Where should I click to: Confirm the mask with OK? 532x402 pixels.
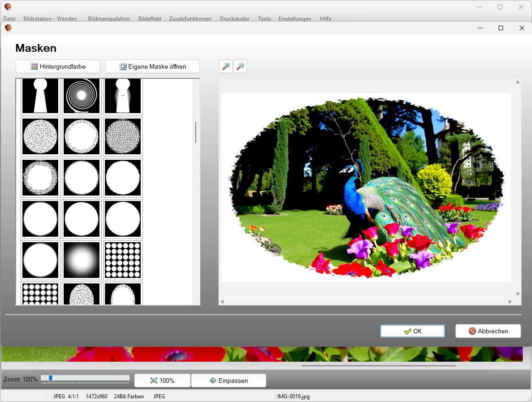pyautogui.click(x=412, y=331)
